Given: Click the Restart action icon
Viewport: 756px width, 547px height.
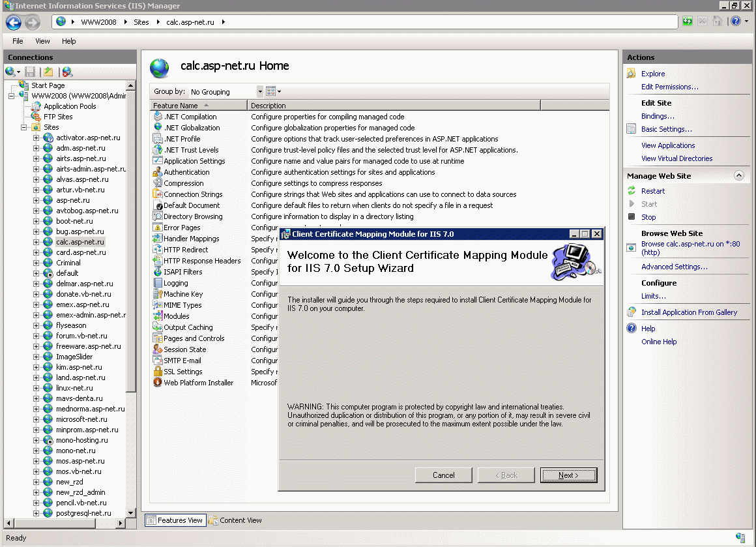Looking at the screenshot, I should click(x=632, y=191).
